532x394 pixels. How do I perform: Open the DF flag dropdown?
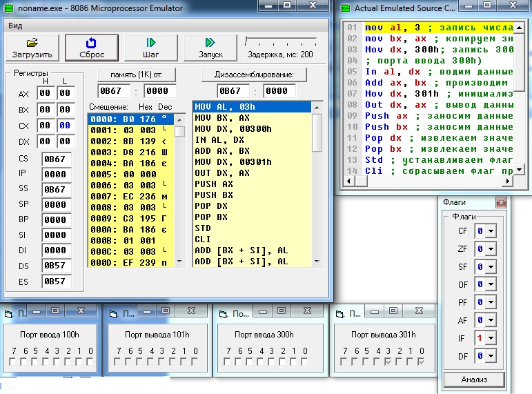[x=491, y=356]
